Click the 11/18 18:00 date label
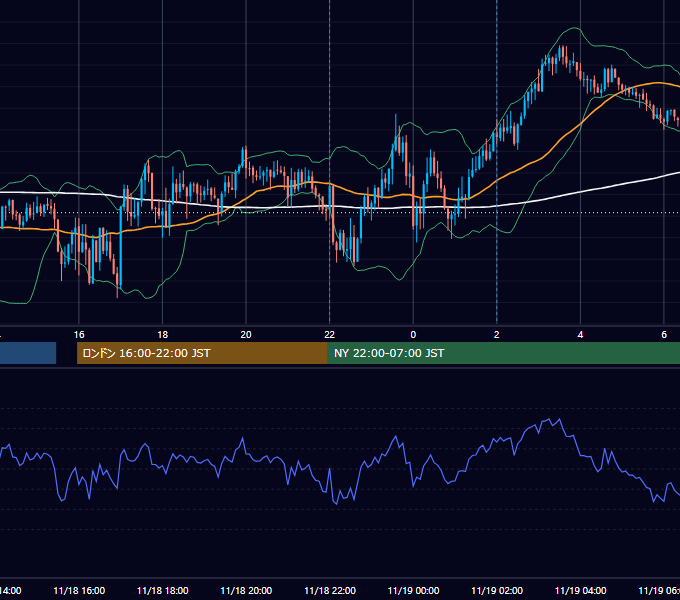This screenshot has height=600, width=680. tap(163, 591)
